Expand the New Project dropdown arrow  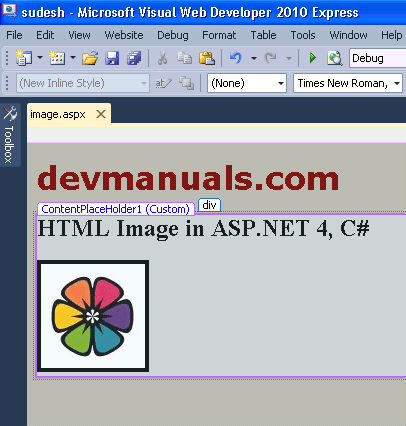pos(40,58)
